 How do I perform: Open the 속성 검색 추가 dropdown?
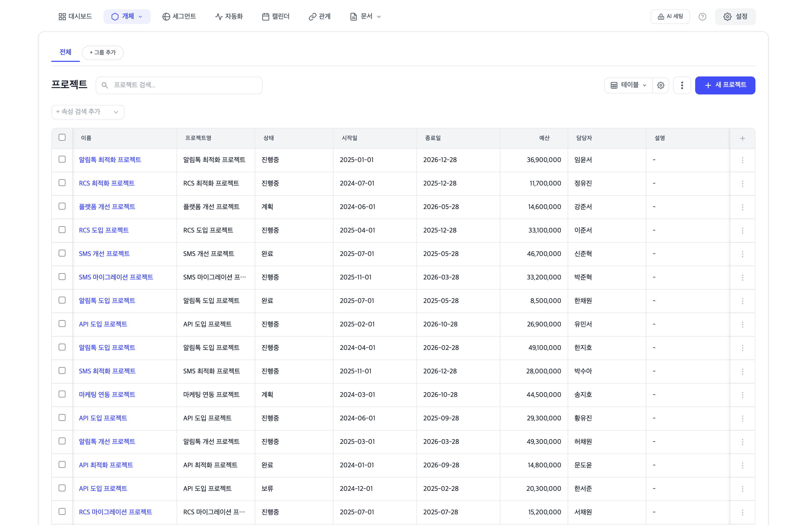tap(88, 112)
